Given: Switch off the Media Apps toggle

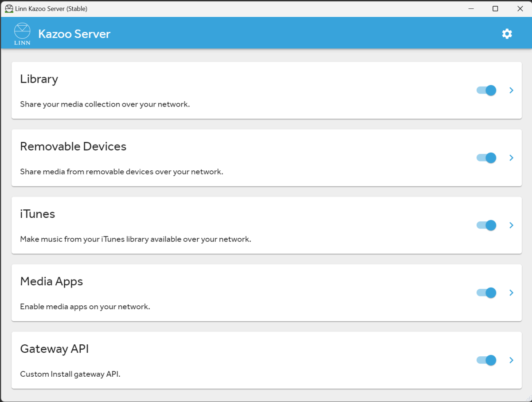Looking at the screenshot, I should click(486, 293).
